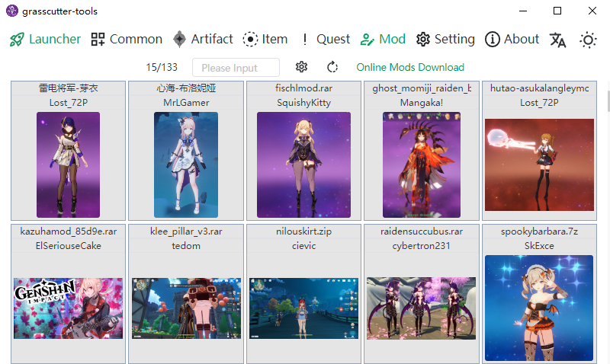Click the language translate icon

tap(558, 40)
